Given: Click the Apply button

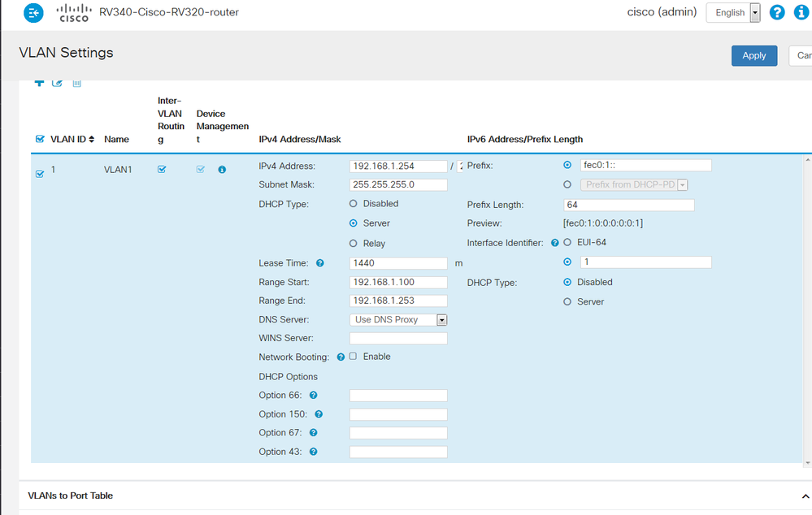Looking at the screenshot, I should (753, 55).
